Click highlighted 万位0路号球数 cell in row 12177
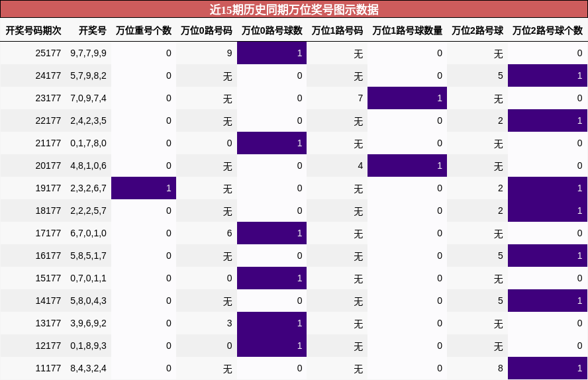588x380 pixels. click(272, 346)
